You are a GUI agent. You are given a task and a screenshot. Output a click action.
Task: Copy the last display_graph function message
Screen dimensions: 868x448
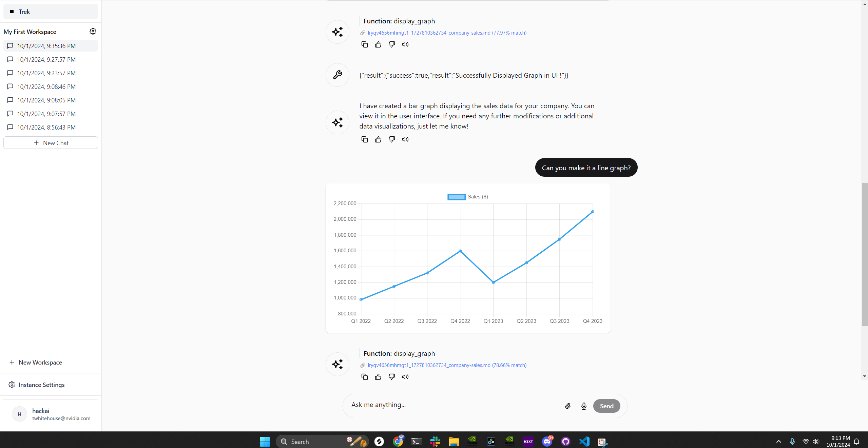coord(364,377)
